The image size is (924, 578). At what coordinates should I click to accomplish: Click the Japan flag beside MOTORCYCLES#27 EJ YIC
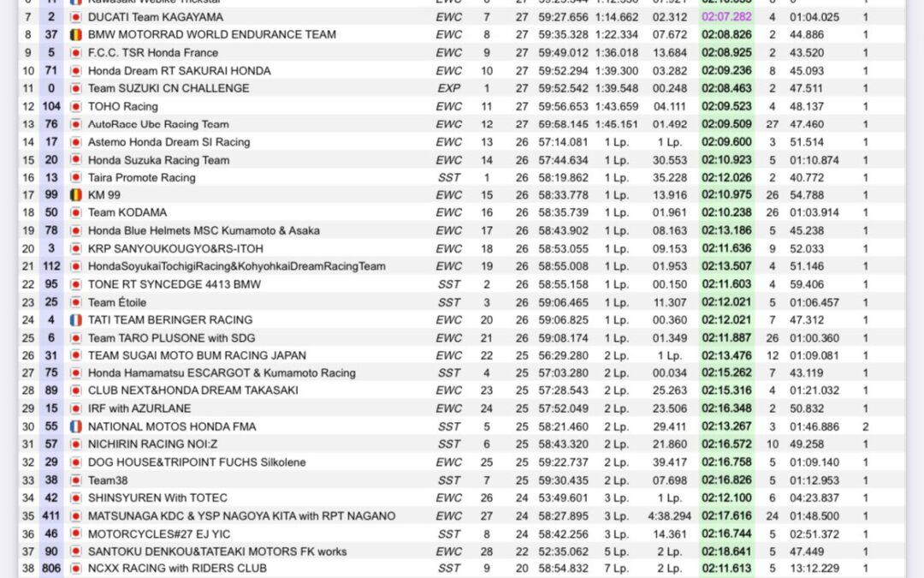75,533
